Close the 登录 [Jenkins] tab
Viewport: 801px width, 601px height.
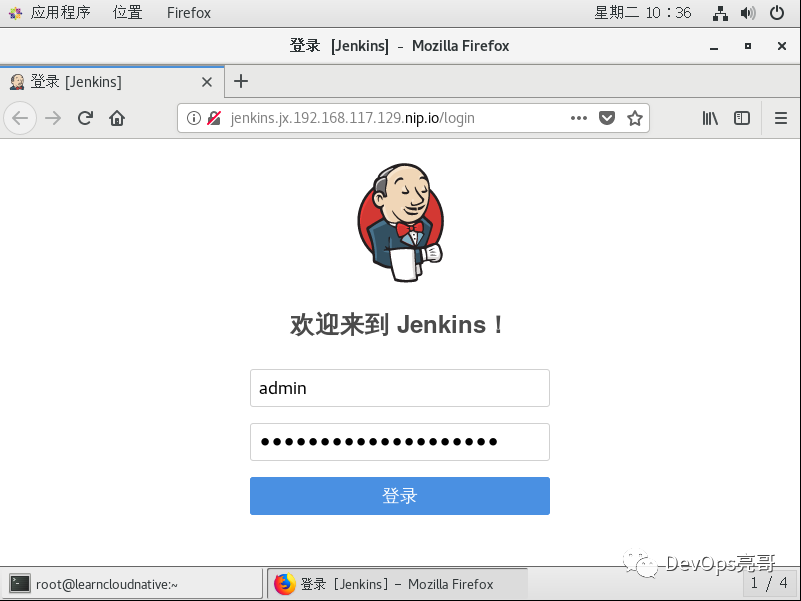point(206,82)
